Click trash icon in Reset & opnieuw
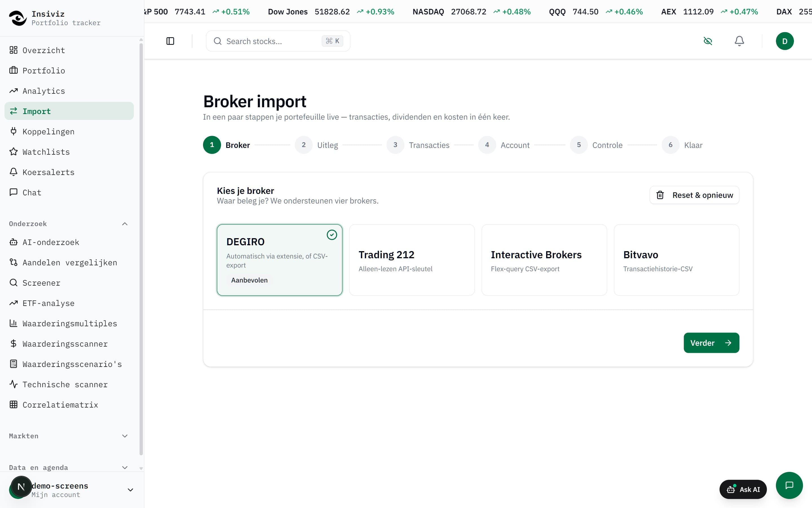Image resolution: width=812 pixels, height=508 pixels. click(660, 195)
